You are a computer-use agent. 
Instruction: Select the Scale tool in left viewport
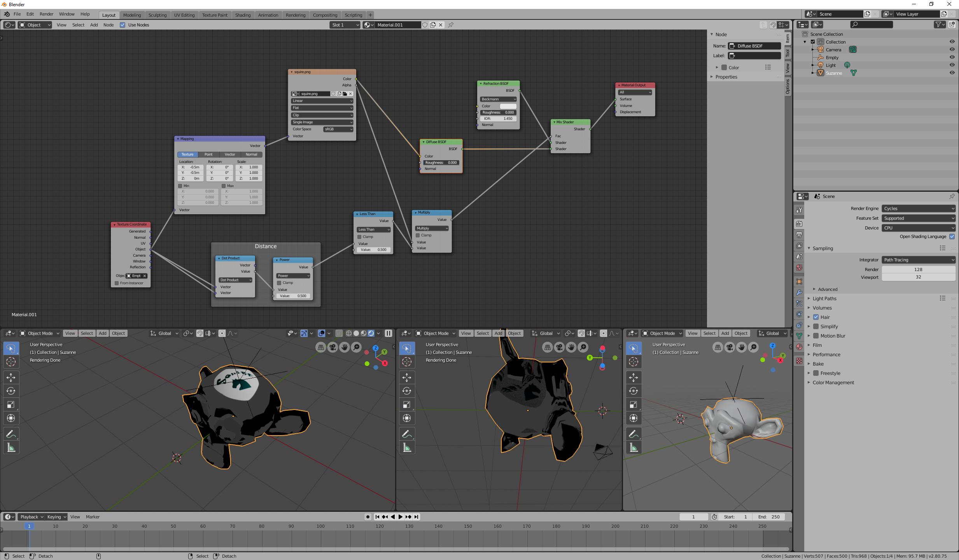pyautogui.click(x=11, y=404)
